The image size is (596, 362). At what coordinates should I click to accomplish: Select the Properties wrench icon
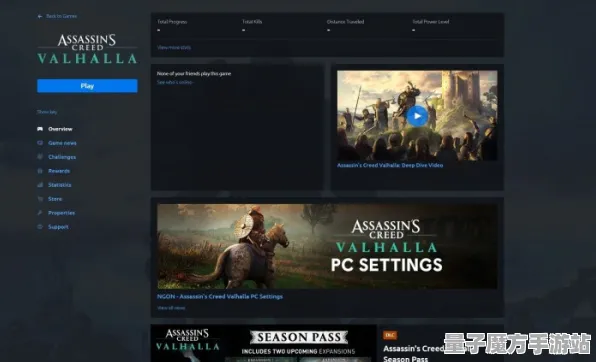tap(40, 213)
